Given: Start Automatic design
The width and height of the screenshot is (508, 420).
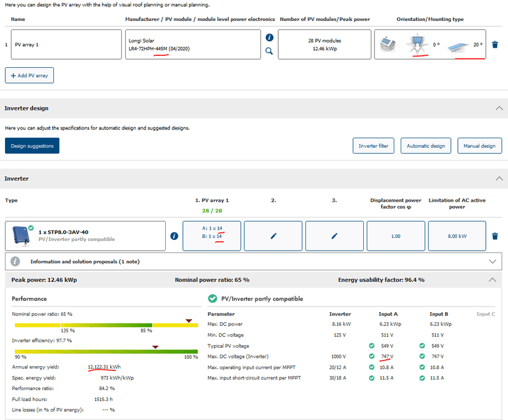Looking at the screenshot, I should [425, 146].
